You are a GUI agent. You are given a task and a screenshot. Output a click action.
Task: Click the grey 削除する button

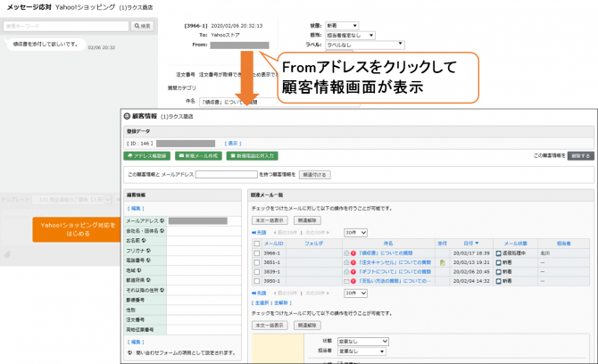point(580,156)
